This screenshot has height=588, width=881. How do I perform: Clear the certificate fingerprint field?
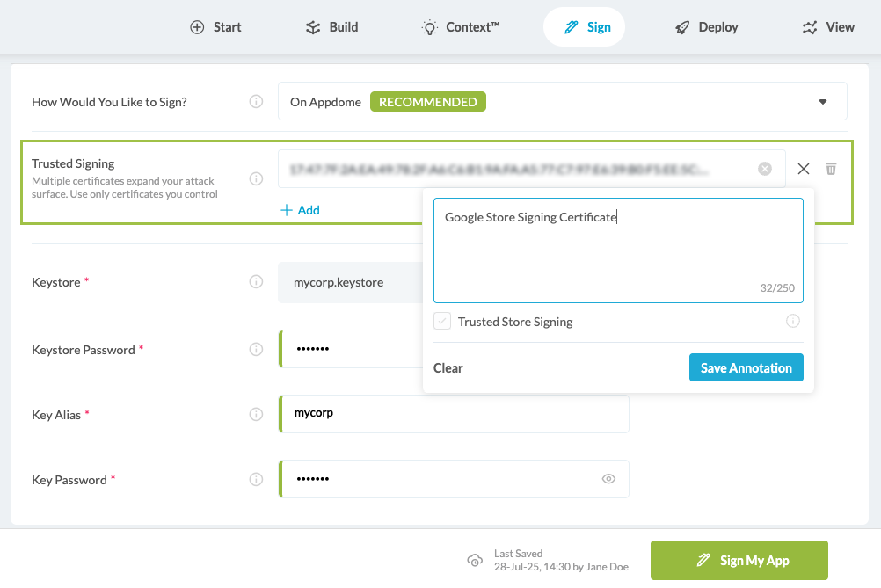[x=765, y=169]
